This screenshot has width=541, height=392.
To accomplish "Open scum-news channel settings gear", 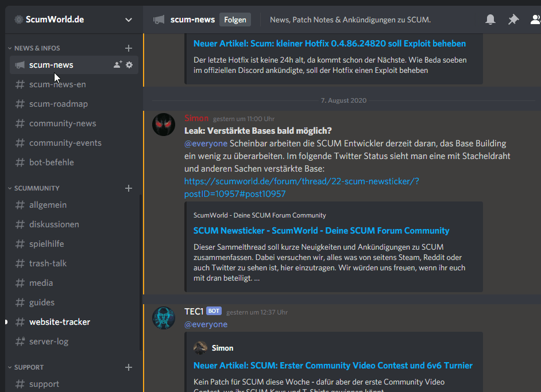I will click(x=129, y=65).
